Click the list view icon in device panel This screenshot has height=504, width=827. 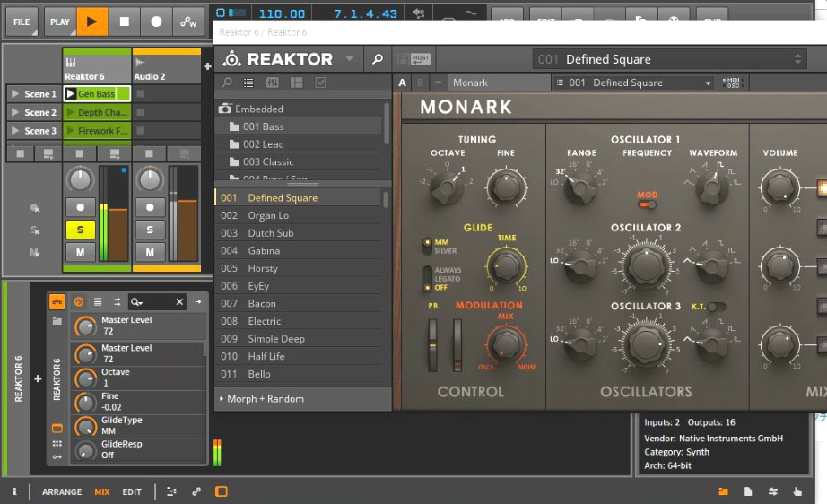point(98,301)
